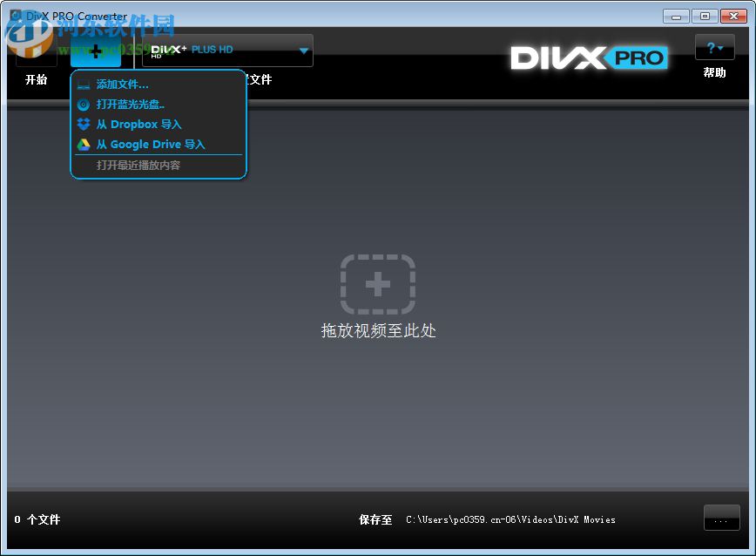Click the computer icon beside 添加文件

pyautogui.click(x=84, y=85)
